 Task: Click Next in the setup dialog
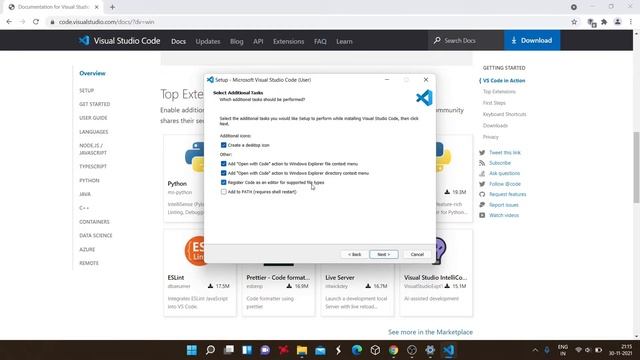[384, 254]
